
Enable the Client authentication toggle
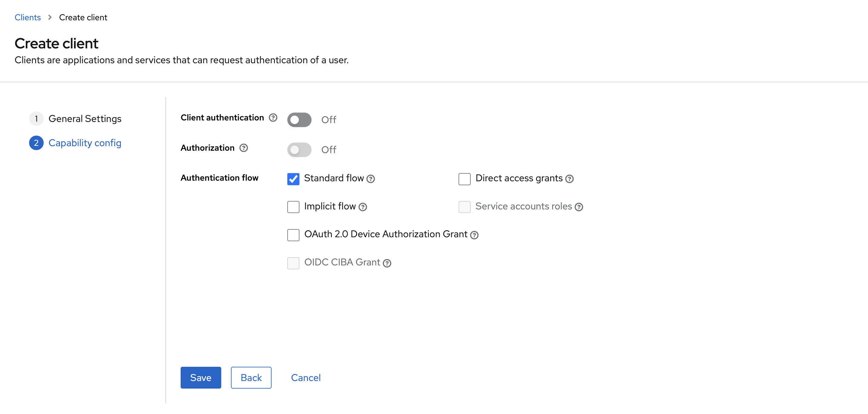click(x=299, y=120)
